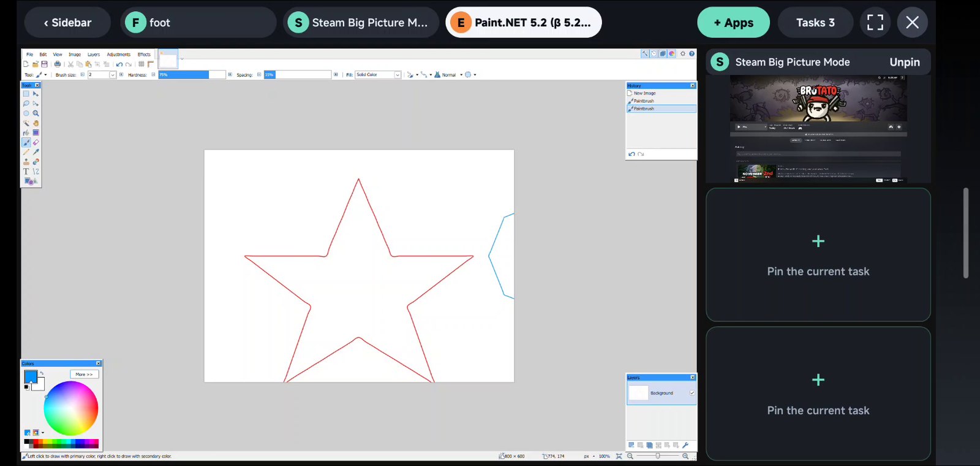980x466 pixels.
Task: Select the Paint Bucket tool
Action: [x=26, y=132]
